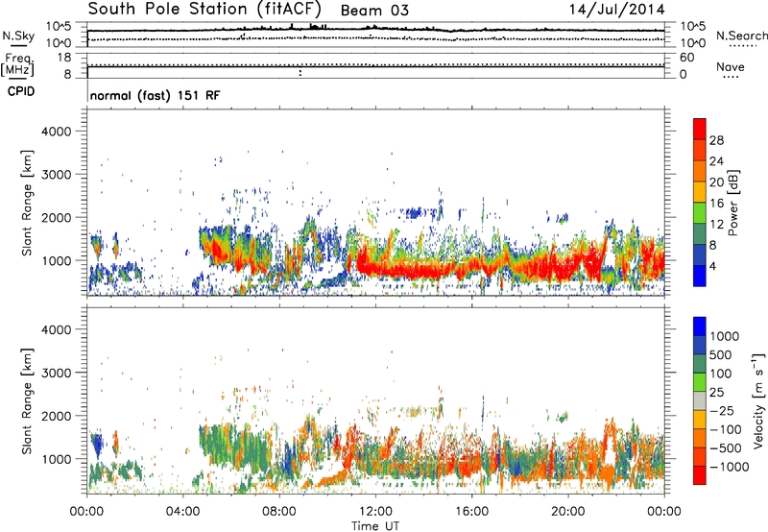This screenshot has height=532, width=768.
Task: Click the "28" power colorbar label
Action: pyautogui.click(x=716, y=140)
